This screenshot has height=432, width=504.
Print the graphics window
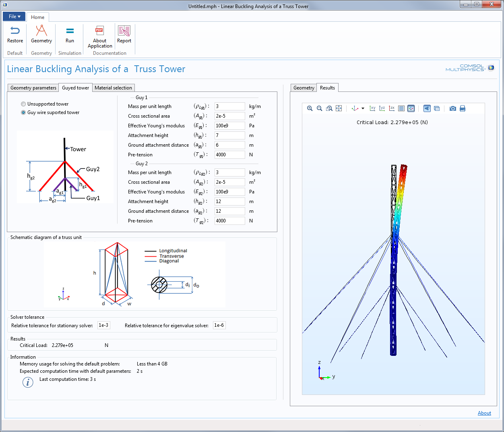click(463, 108)
